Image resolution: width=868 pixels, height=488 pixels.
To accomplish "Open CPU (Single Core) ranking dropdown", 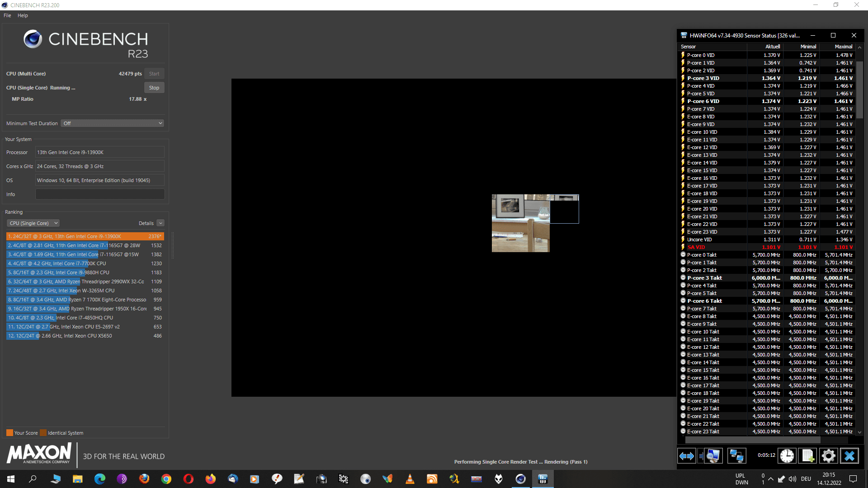I will [33, 223].
